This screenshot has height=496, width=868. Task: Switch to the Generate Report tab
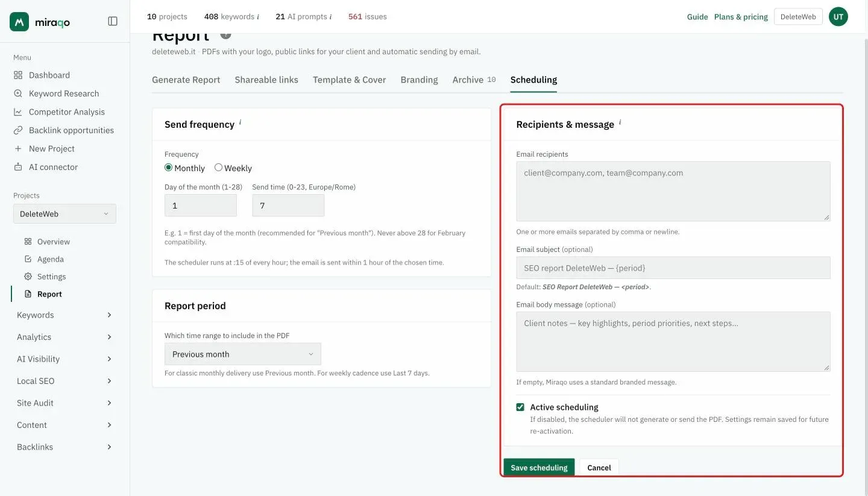186,80
